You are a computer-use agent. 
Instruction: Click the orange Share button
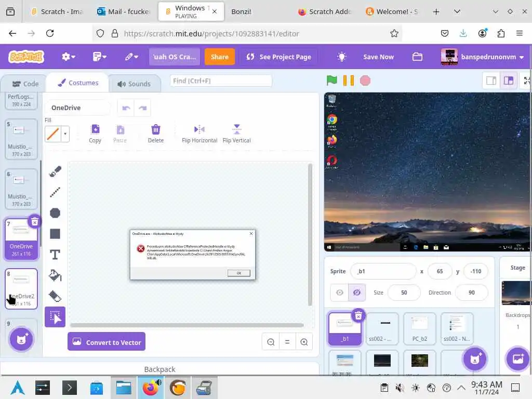[219, 57]
